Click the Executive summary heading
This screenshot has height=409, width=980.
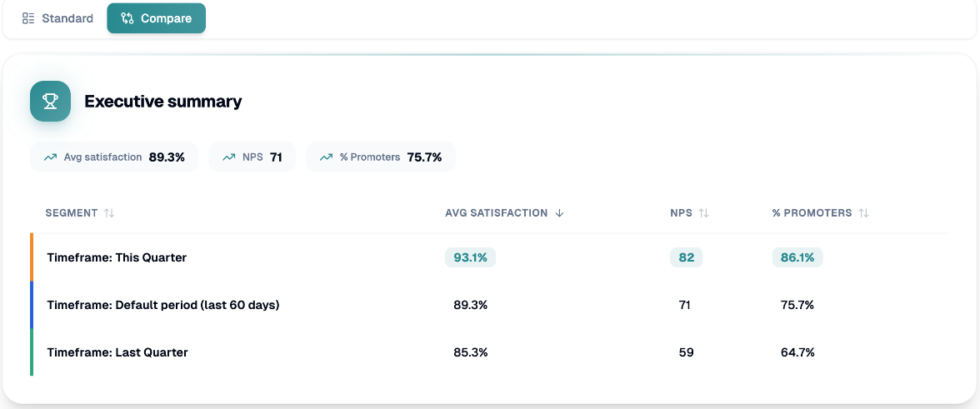point(163,101)
